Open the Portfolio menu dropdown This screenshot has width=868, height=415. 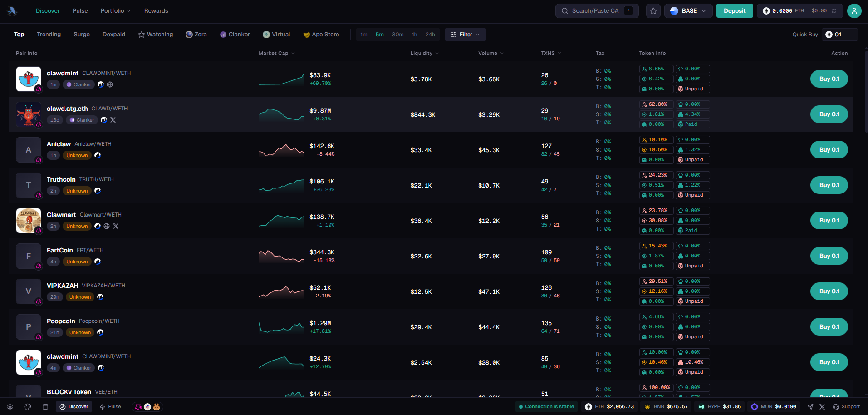tap(115, 11)
